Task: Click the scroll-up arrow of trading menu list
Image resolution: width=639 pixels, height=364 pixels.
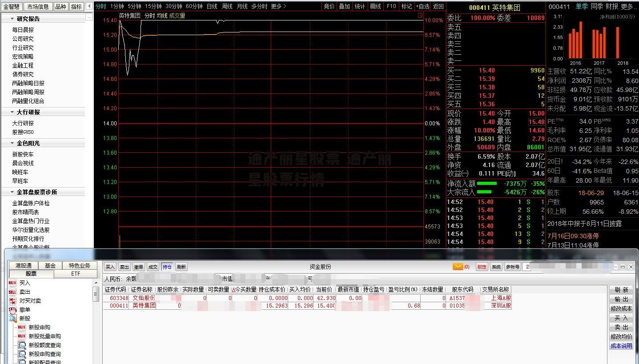Action: point(96,283)
